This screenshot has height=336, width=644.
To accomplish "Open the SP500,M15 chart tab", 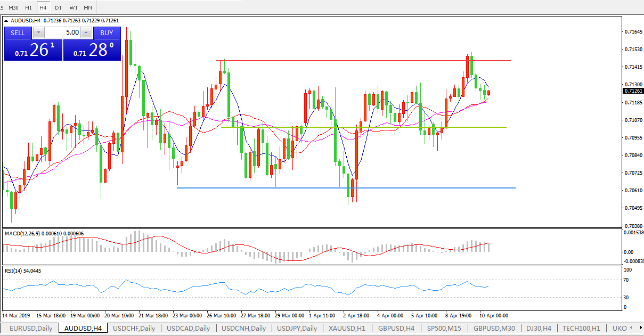I will (445, 328).
